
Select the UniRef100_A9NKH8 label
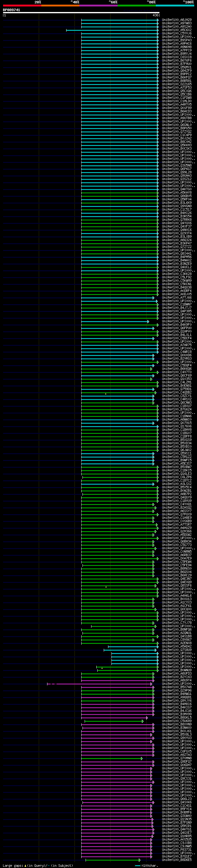coord(177,47)
